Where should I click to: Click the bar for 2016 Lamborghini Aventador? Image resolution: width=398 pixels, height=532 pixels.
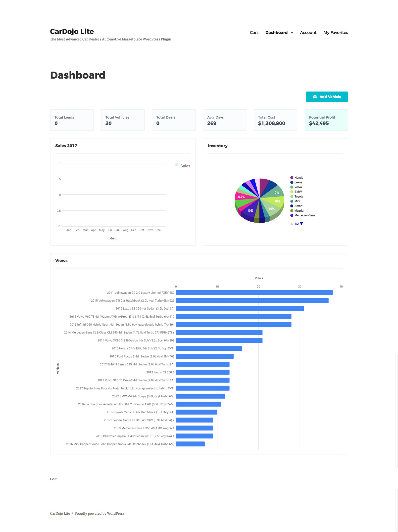click(x=199, y=404)
